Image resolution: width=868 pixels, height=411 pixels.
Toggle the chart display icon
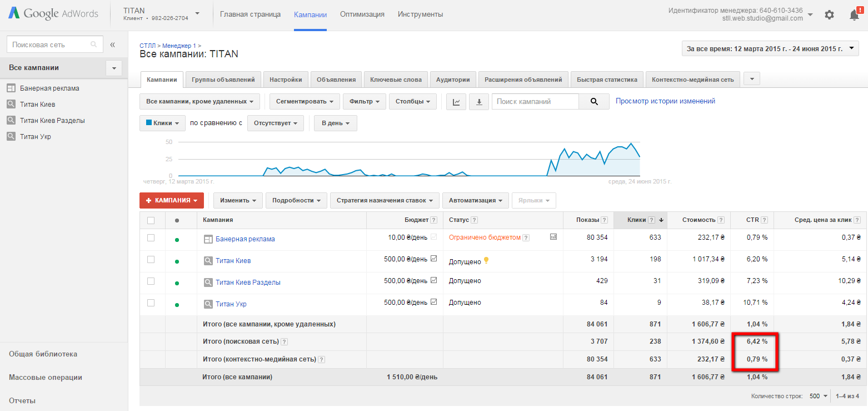coord(456,102)
